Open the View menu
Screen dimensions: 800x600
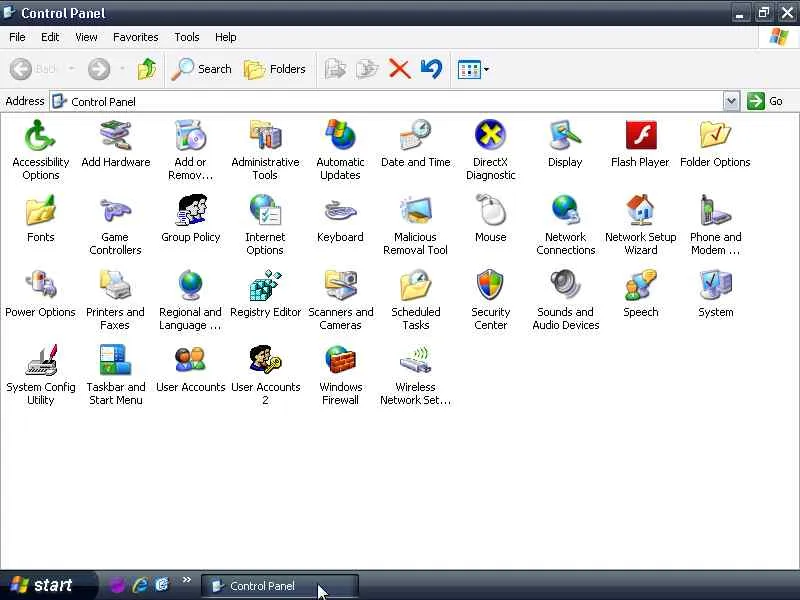click(86, 37)
